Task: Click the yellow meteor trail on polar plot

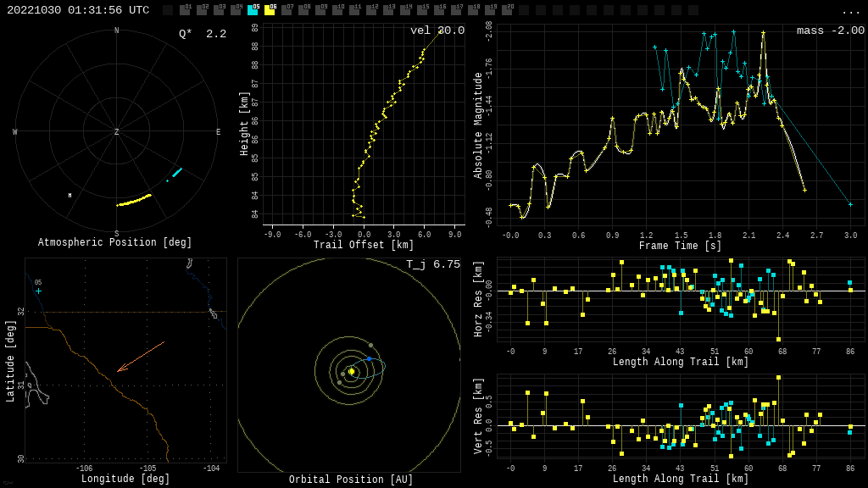Action: 134,201
